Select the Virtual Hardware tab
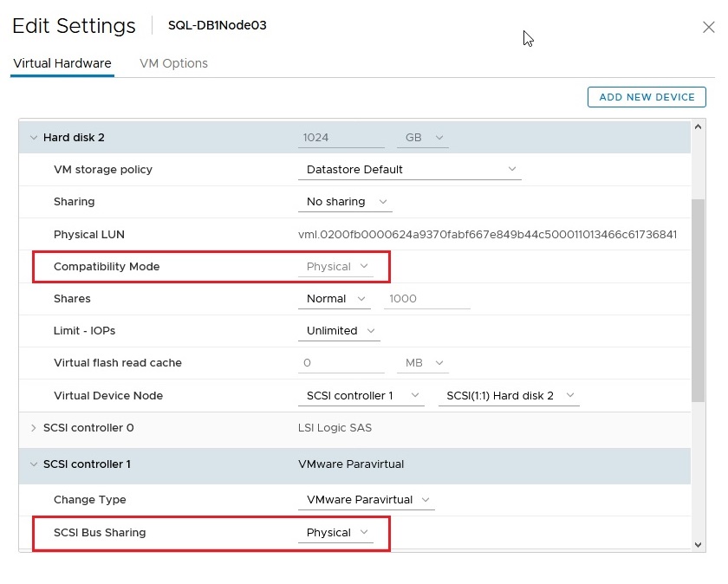728x584 pixels. coord(62,63)
